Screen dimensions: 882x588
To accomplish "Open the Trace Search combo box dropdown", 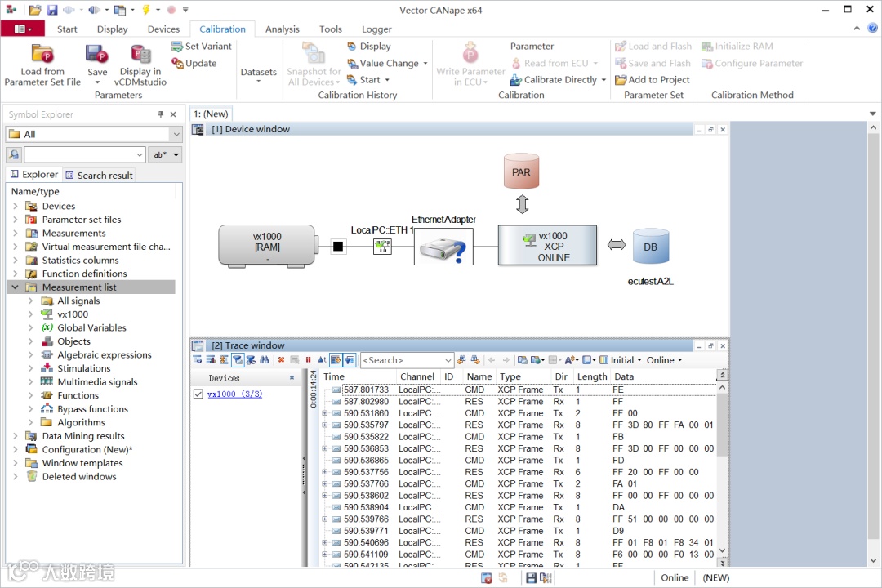I will 448,360.
